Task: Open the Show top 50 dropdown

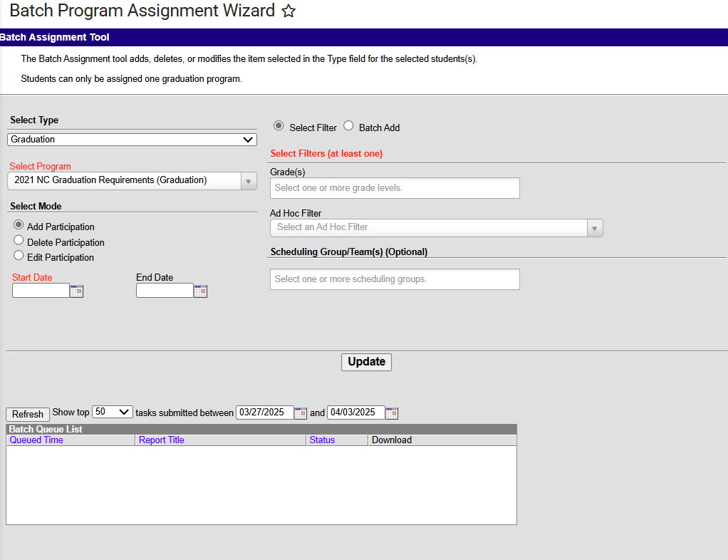Action: pyautogui.click(x=113, y=412)
